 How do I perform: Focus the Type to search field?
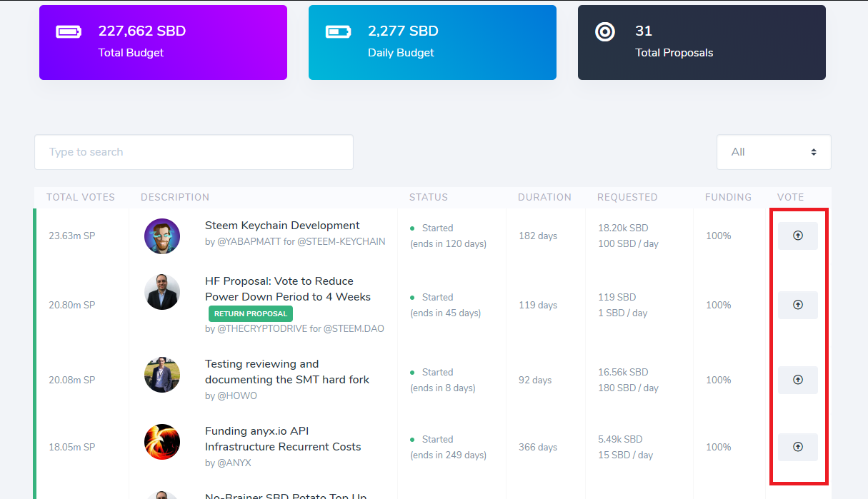(194, 152)
